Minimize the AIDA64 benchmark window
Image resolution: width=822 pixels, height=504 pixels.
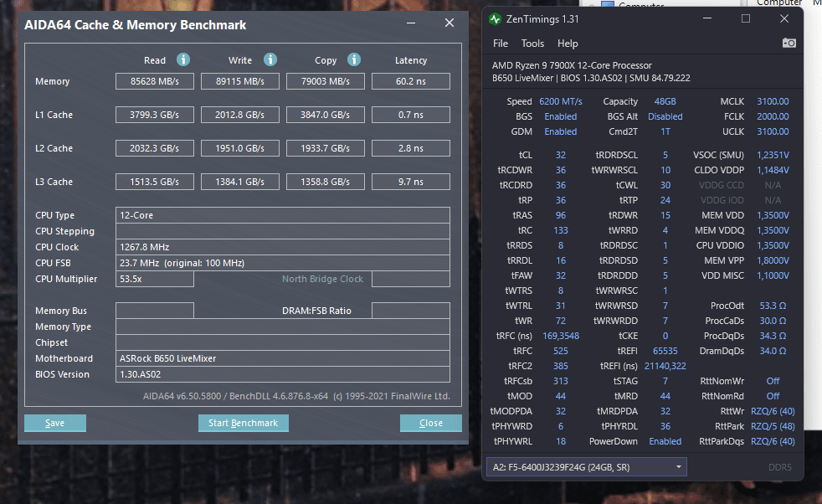pyautogui.click(x=411, y=23)
